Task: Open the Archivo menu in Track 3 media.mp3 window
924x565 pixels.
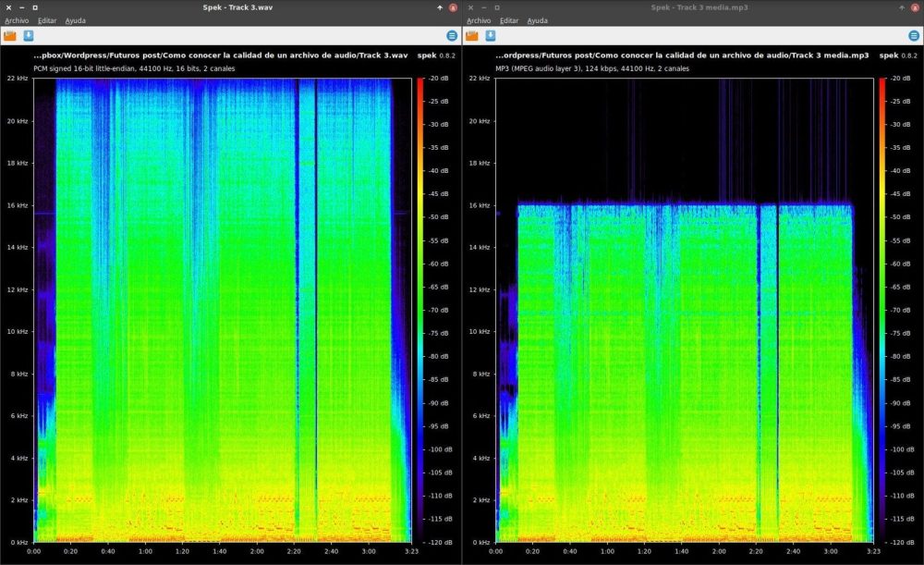Action: point(479,20)
